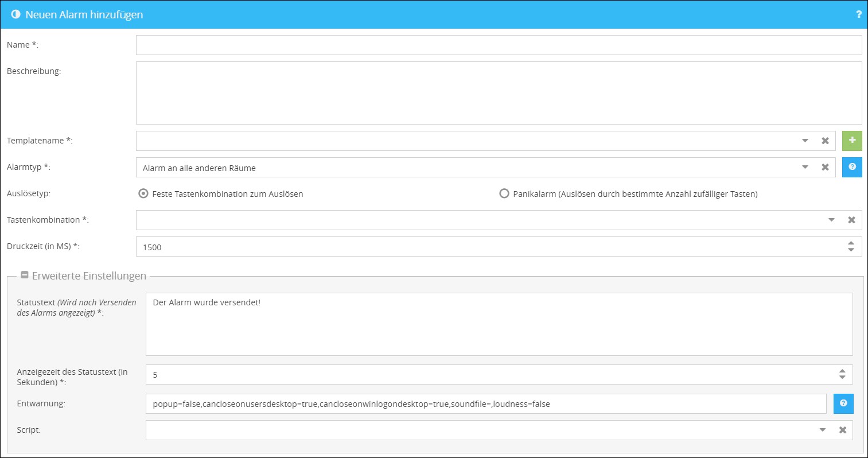Open the Tastenkombination dropdown arrow

(831, 220)
